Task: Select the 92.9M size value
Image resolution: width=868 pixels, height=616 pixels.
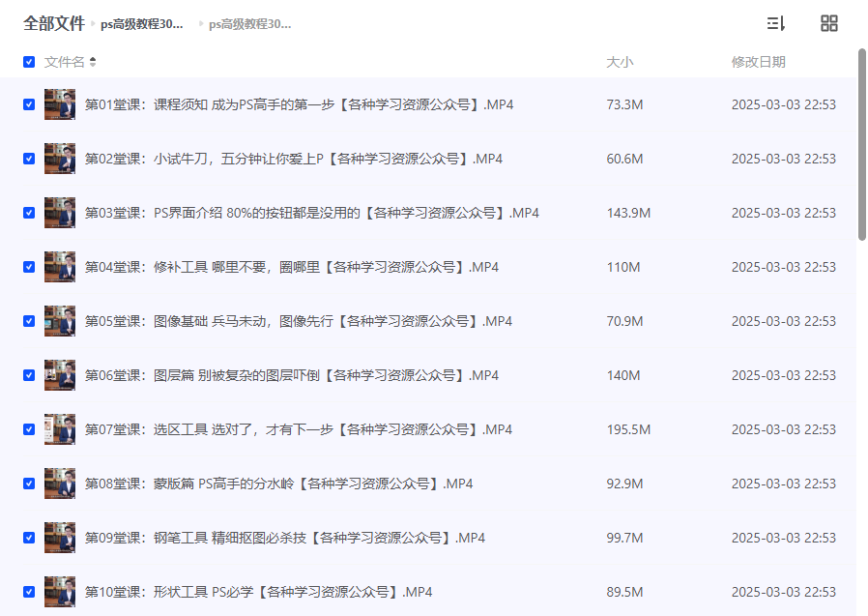Action: tap(625, 484)
